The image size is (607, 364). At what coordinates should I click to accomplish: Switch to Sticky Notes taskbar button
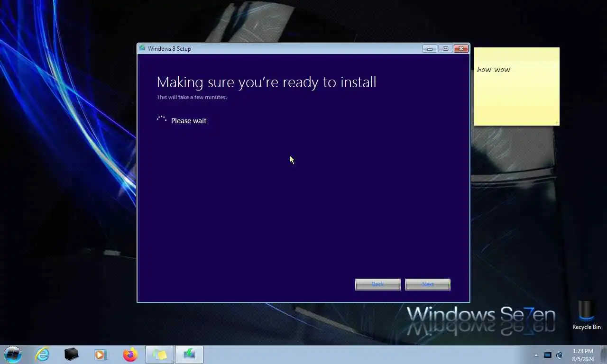coord(160,355)
